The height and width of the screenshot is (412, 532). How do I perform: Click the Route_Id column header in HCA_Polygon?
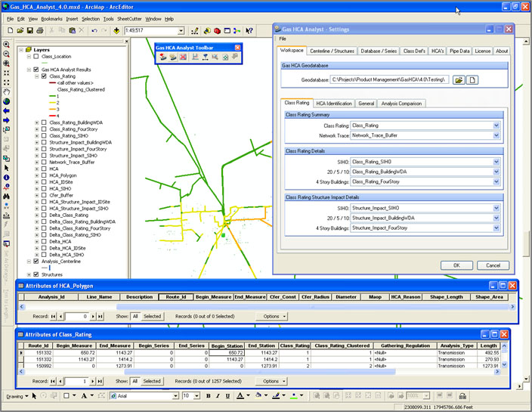176,297
